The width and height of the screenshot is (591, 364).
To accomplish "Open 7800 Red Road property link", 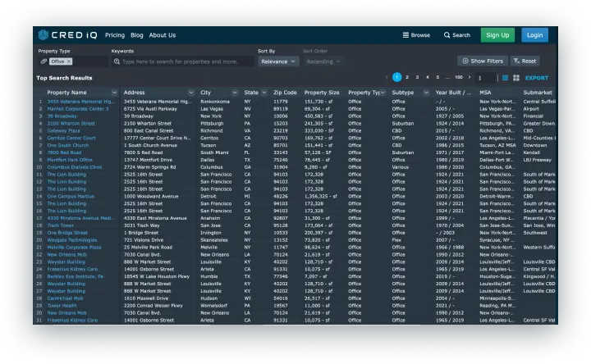I will pyautogui.click(x=64, y=152).
